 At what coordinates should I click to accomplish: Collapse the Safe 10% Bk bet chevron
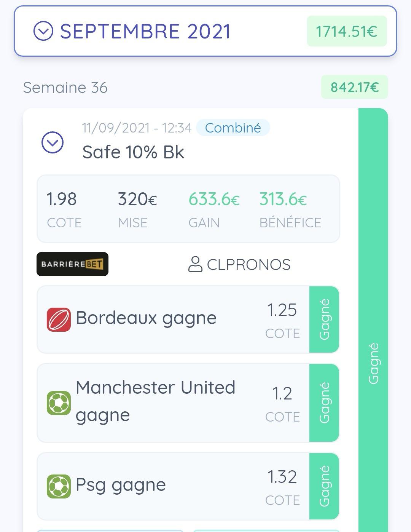click(x=53, y=142)
